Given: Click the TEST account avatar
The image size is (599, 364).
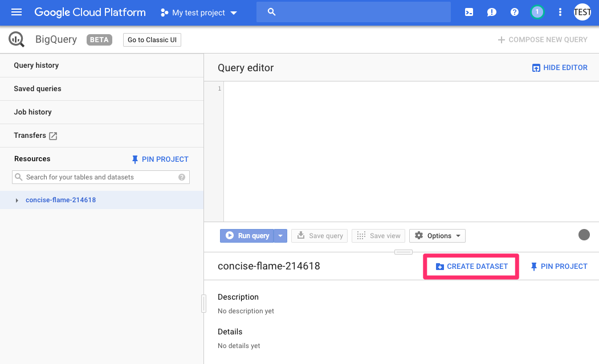Looking at the screenshot, I should [x=582, y=12].
